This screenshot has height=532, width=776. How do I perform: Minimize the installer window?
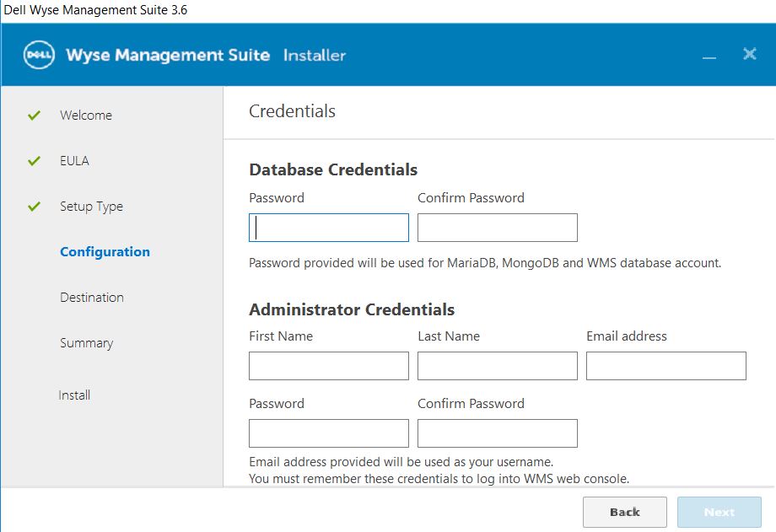pyautogui.click(x=709, y=56)
